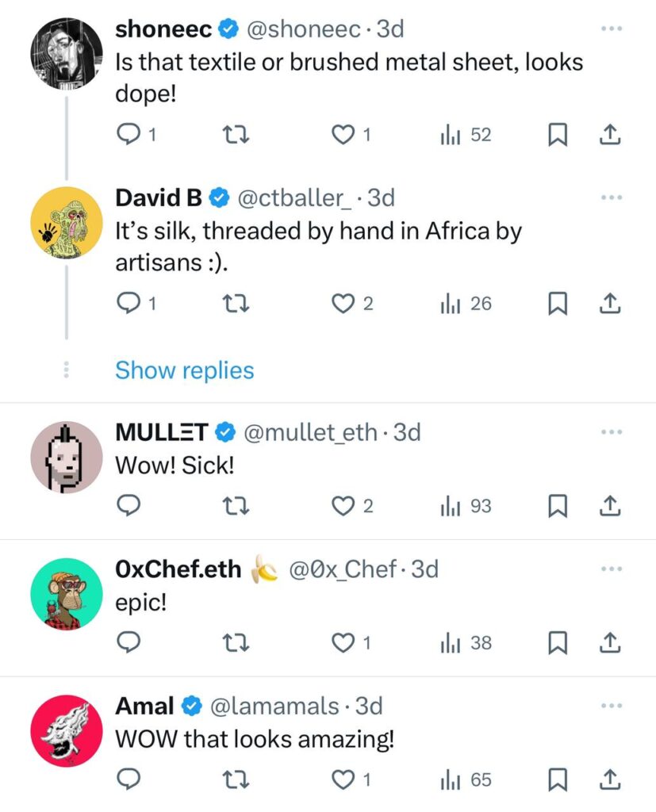This screenshot has height=812, width=656.
Task: Open more menu on shoneec's tweet
Action: coord(612,29)
